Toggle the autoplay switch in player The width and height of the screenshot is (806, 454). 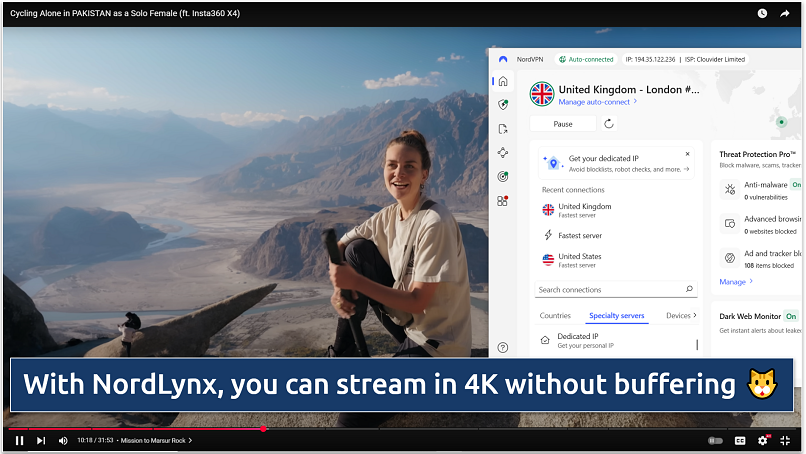(x=715, y=441)
